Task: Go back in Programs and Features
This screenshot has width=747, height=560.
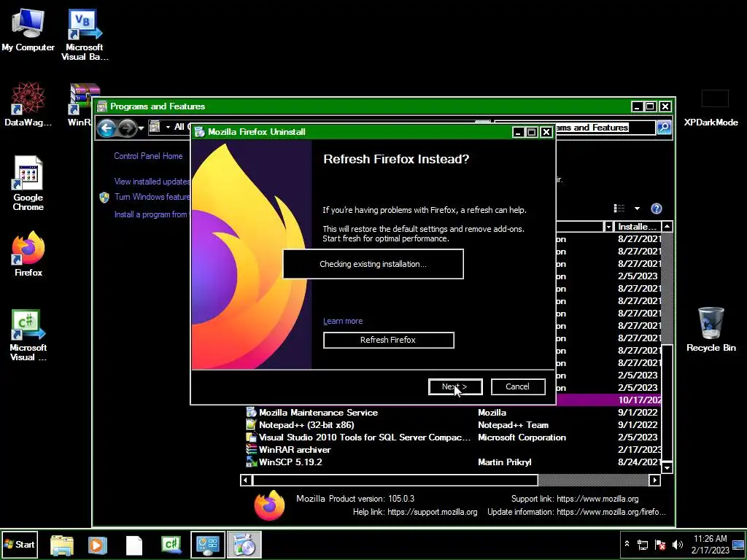Action: (107, 128)
